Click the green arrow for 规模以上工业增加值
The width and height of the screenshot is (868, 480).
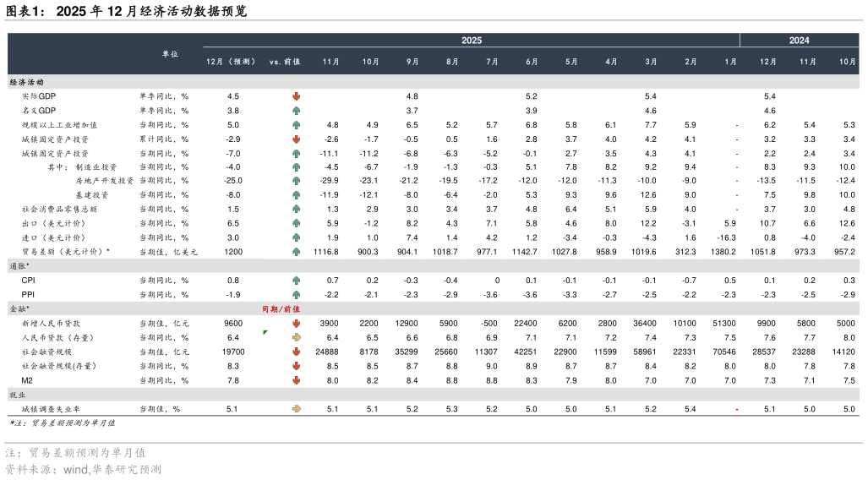(x=296, y=125)
